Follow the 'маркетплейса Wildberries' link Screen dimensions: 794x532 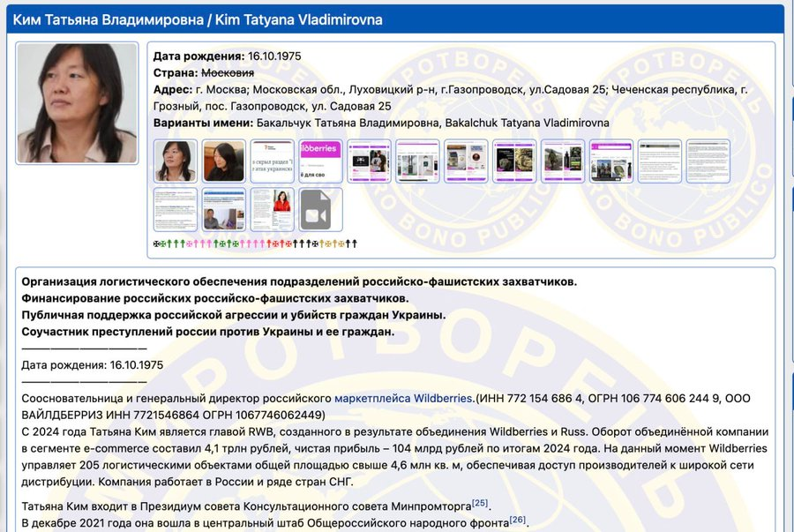[x=403, y=399]
